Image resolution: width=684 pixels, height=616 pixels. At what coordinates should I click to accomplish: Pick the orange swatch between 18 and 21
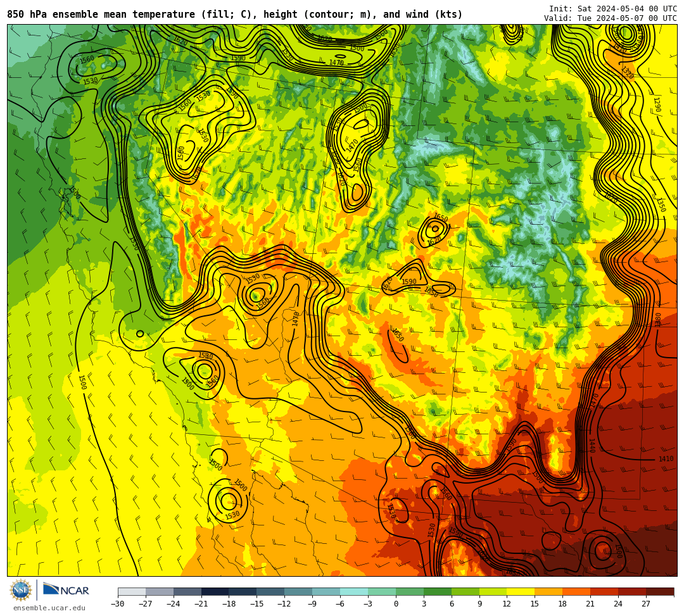(x=577, y=591)
